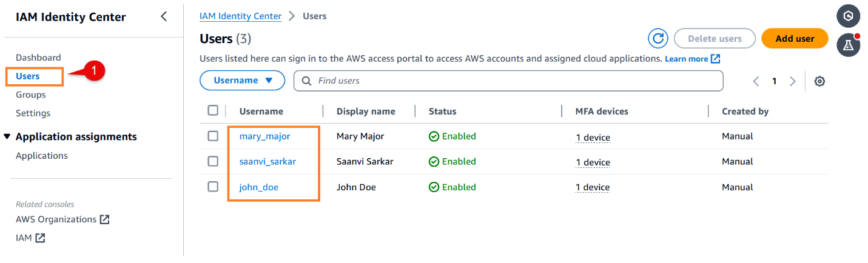Open Groups in the sidebar
868x263 pixels.
31,95
